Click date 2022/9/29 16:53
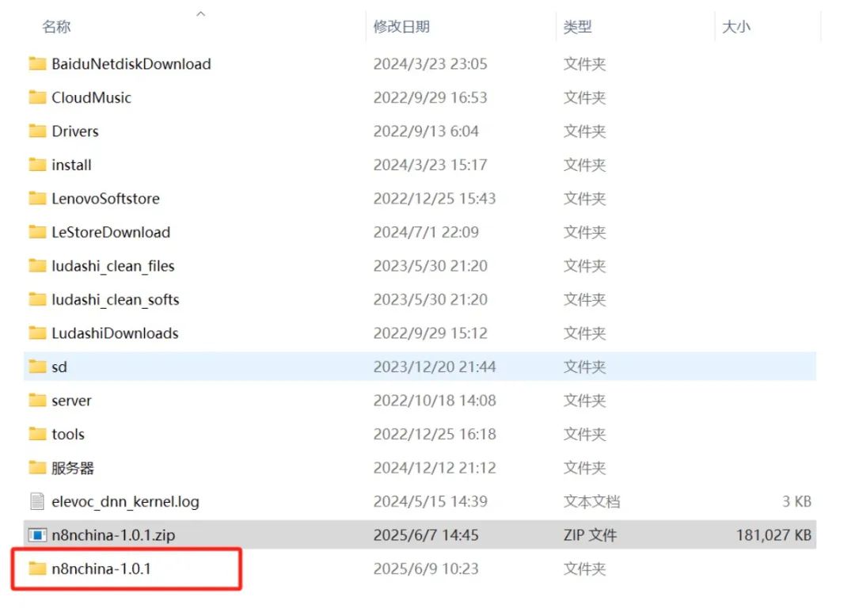Image resolution: width=855 pixels, height=616 pixels. click(430, 97)
